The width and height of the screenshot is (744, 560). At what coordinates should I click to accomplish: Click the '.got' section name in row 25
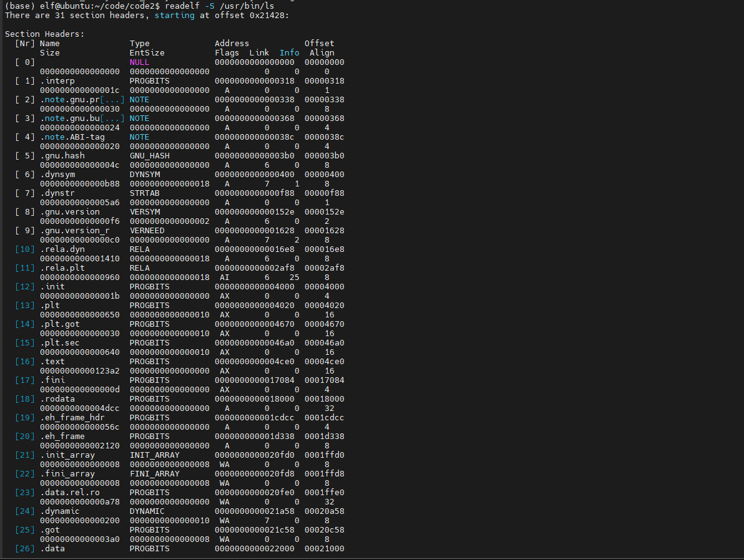tap(50, 530)
